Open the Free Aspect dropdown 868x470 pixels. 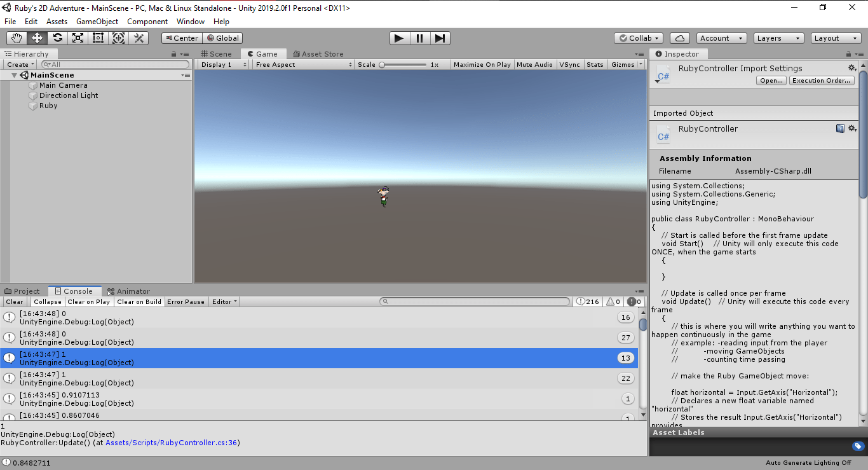tap(303, 64)
